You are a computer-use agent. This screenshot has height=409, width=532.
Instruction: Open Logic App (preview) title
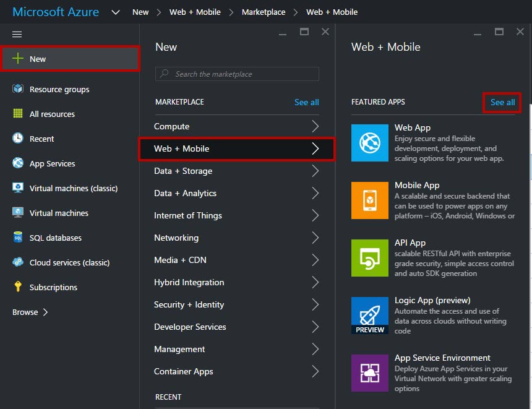click(x=432, y=300)
